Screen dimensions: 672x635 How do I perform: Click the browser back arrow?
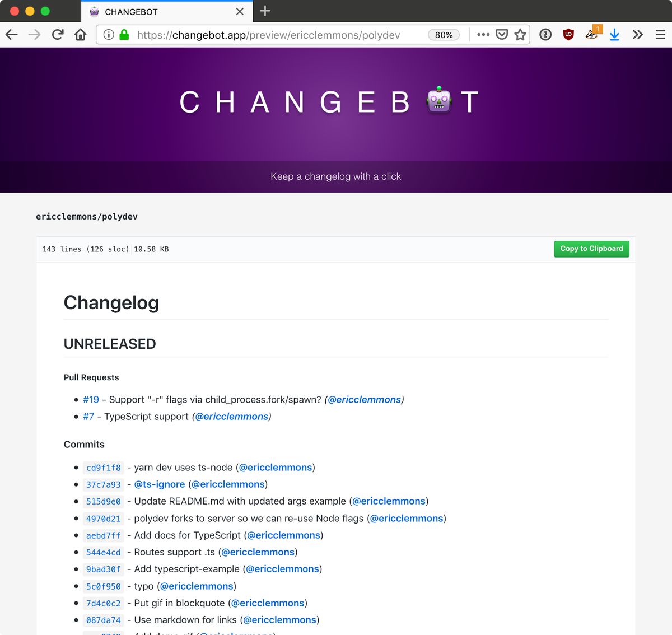12,35
